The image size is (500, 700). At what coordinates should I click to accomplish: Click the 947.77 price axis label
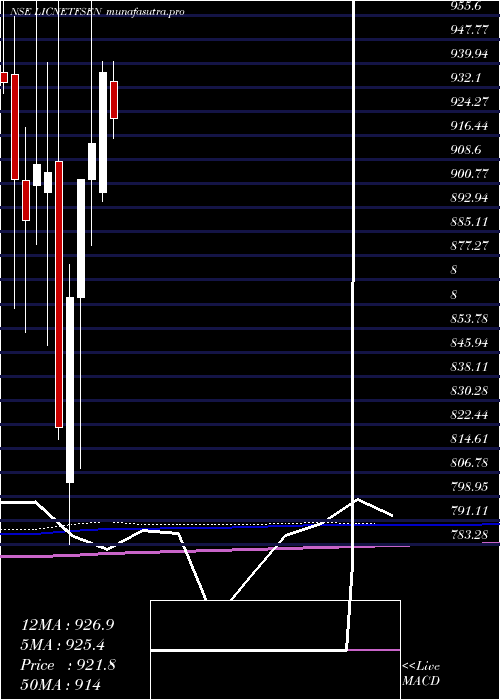[x=470, y=30]
